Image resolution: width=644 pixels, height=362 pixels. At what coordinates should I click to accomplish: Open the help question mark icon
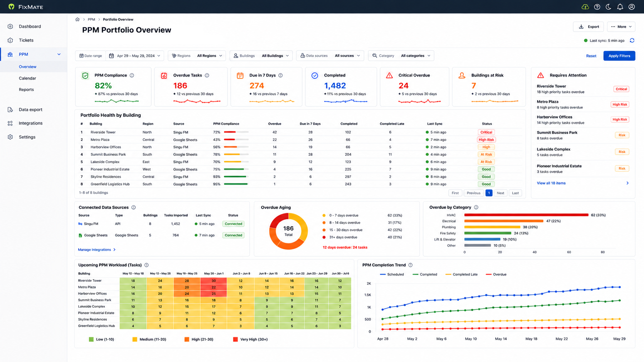597,7
